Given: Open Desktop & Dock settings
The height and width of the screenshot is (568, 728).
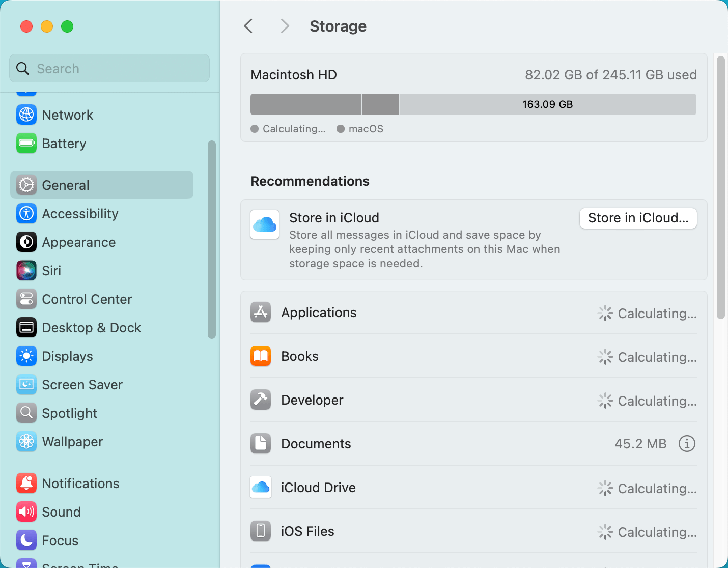Looking at the screenshot, I should (92, 328).
